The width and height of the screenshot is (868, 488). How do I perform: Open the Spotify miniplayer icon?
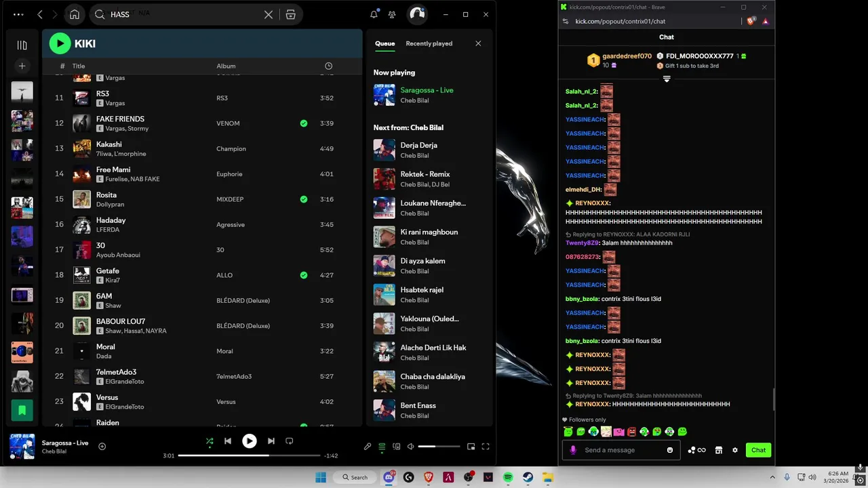(471, 447)
